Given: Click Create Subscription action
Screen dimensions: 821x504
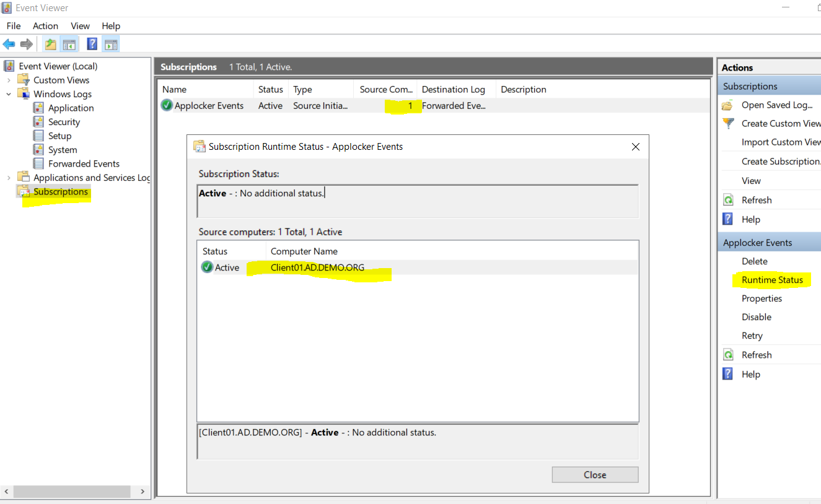Looking at the screenshot, I should click(x=781, y=161).
